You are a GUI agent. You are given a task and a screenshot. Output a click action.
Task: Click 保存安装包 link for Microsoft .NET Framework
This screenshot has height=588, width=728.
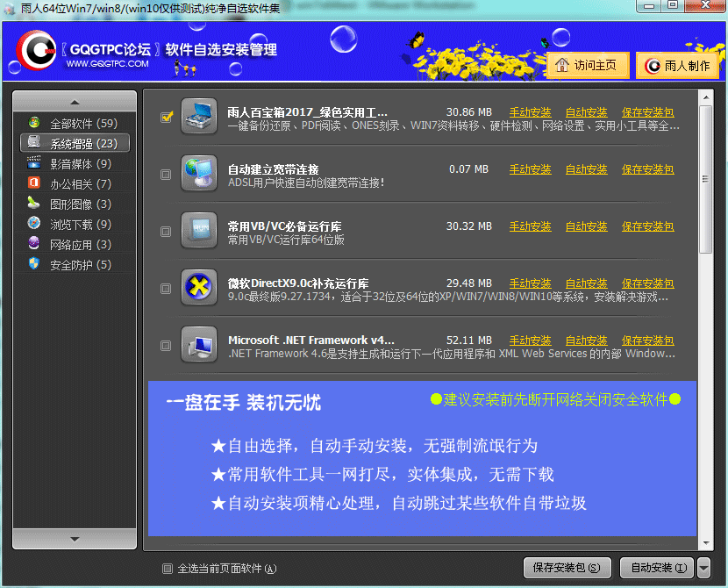tap(647, 341)
